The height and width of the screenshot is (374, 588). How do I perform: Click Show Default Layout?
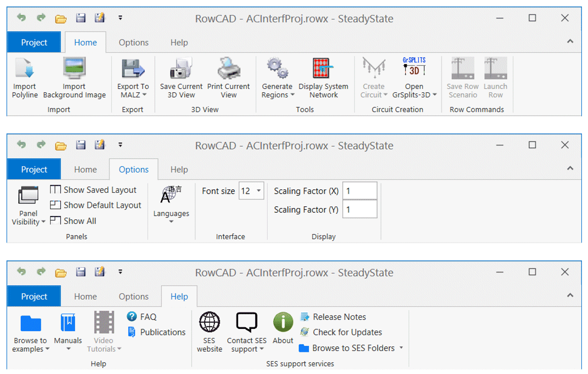pyautogui.click(x=95, y=205)
